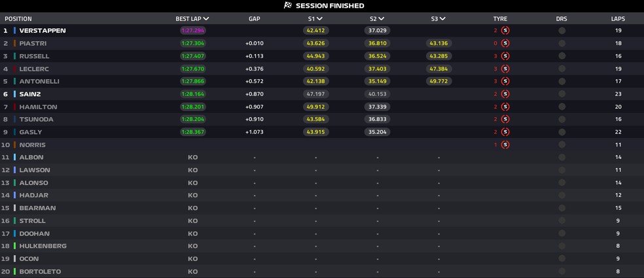Click Hamilton's gap value +0.907

[x=254, y=107]
